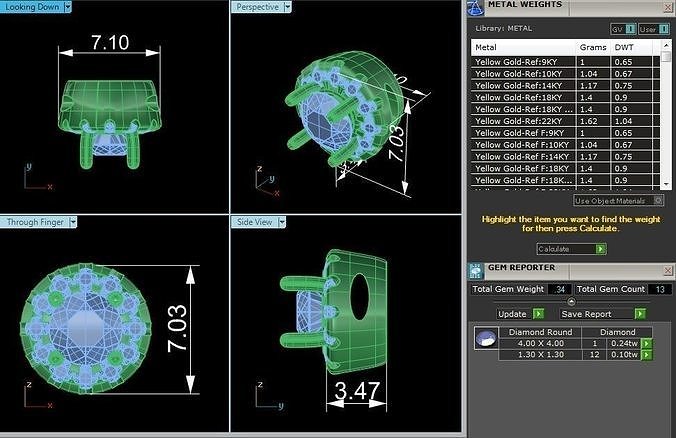Click the Update button
Viewport: 676px width, 438px height.
click(x=520, y=314)
